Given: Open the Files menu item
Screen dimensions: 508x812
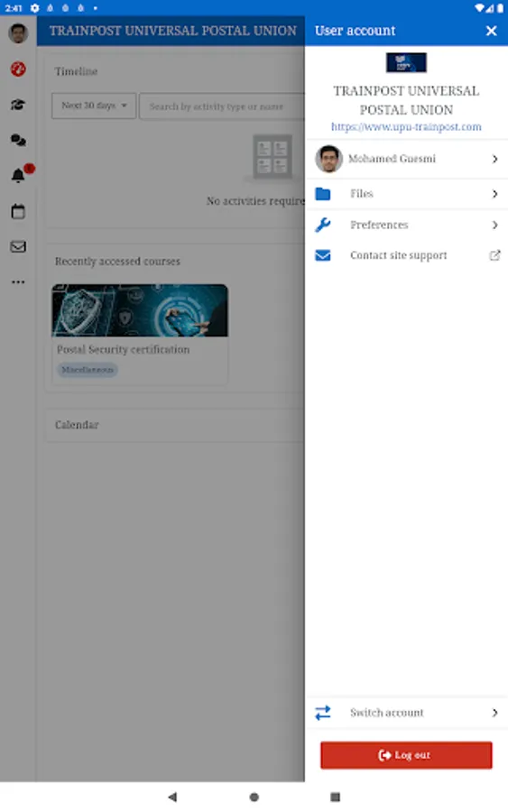Looking at the screenshot, I should click(407, 194).
